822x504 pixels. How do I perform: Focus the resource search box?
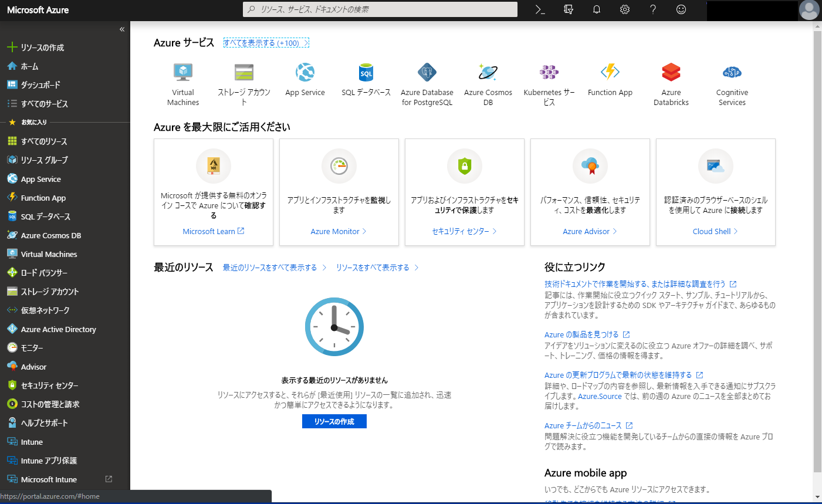(380, 9)
